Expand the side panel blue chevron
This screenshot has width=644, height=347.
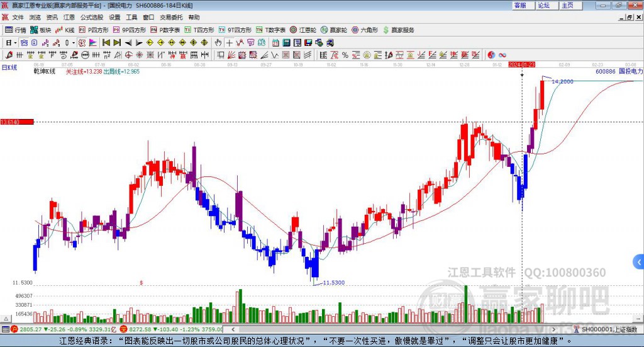639,262
